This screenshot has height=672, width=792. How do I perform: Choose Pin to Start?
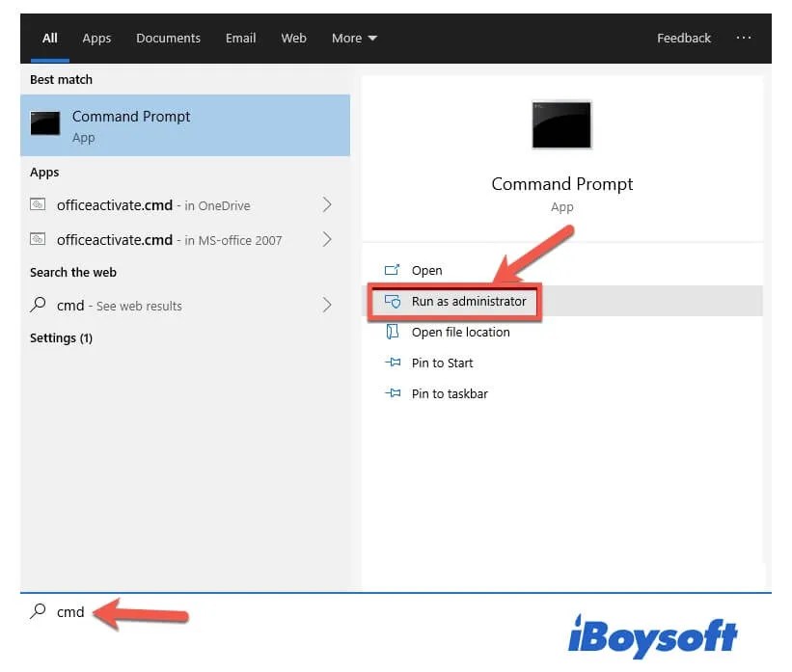pos(561,363)
